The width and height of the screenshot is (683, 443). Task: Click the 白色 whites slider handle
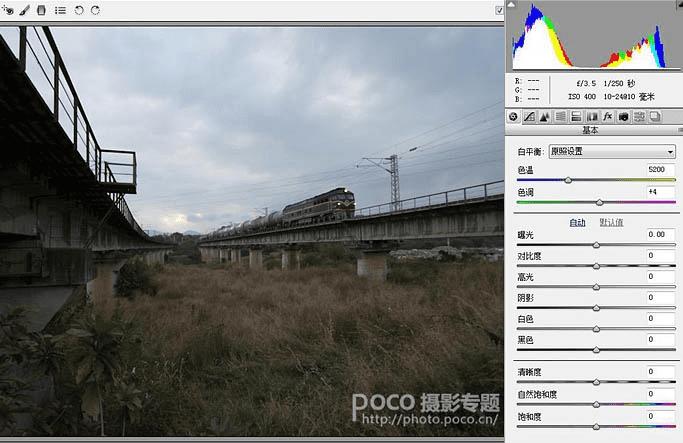[x=596, y=329]
